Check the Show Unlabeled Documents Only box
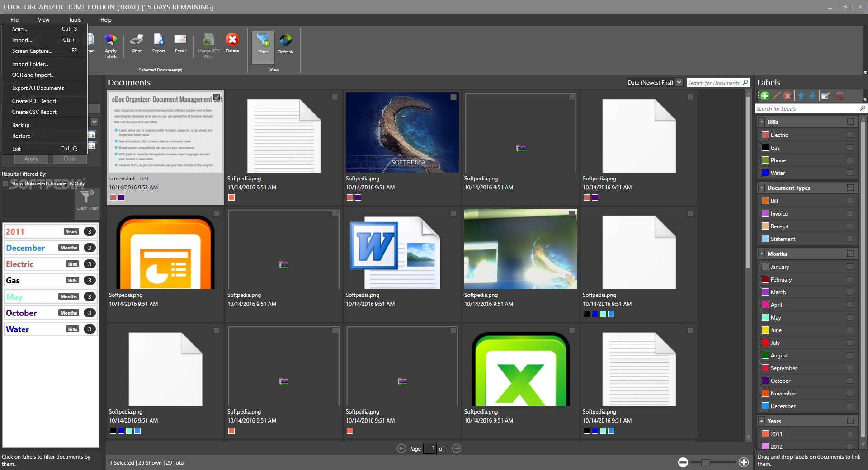Screen dimensions: 868x470 tap(5, 183)
